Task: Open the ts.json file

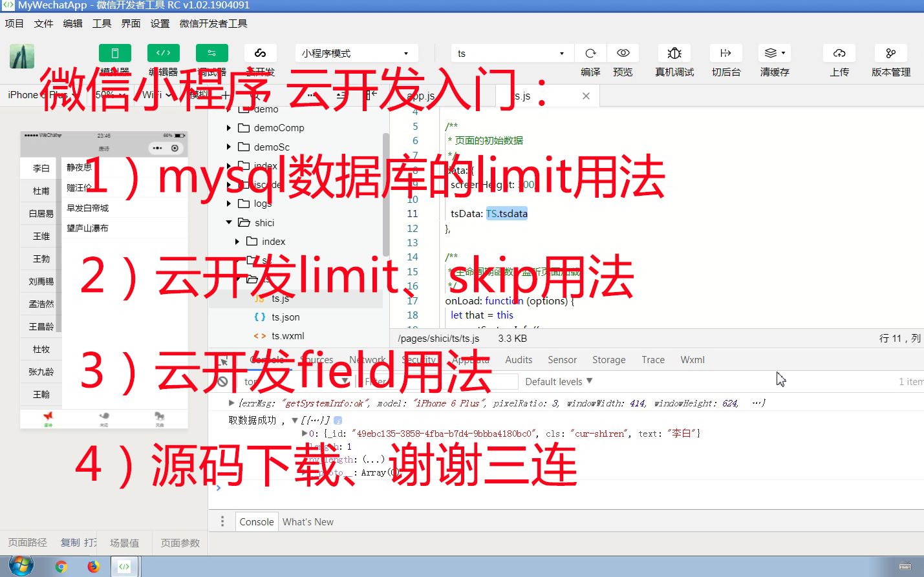Action: tap(285, 317)
